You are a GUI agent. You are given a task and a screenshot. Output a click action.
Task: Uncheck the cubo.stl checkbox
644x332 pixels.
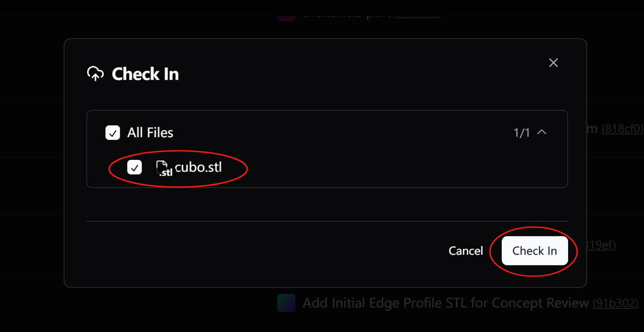134,167
